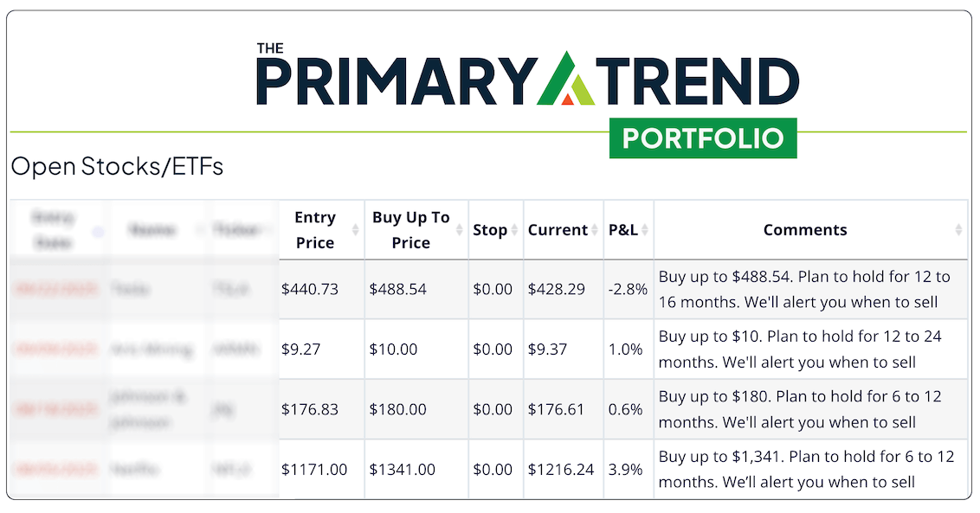Click the up caret beside the Stop header
980x513 pixels.
tap(516, 227)
